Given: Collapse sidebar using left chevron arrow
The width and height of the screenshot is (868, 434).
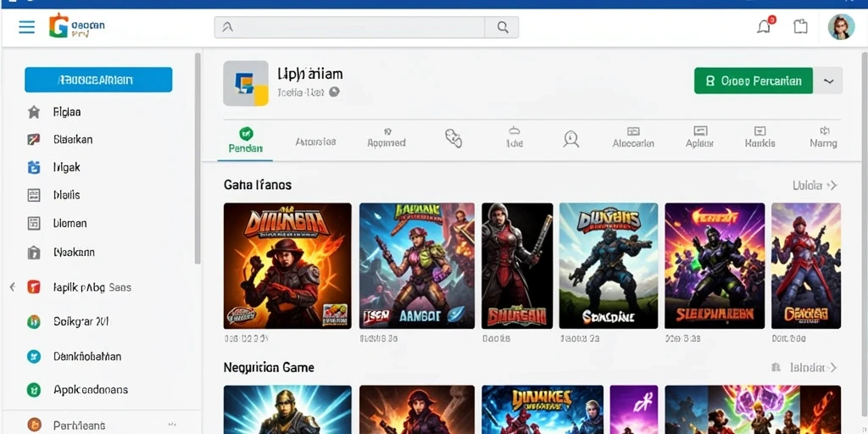Looking at the screenshot, I should tap(13, 287).
